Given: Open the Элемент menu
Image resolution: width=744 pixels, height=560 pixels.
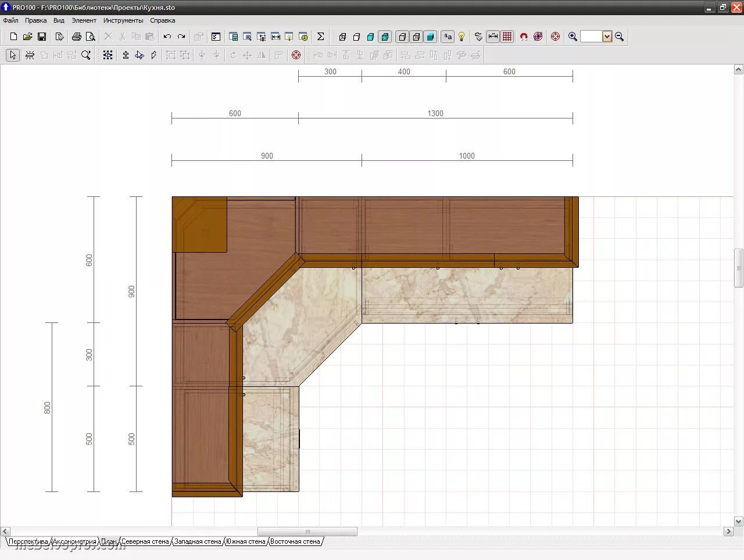Looking at the screenshot, I should 84,20.
